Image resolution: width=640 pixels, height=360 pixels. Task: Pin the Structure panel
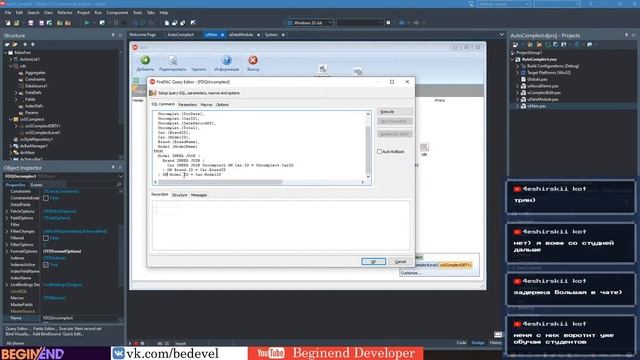pos(113,36)
